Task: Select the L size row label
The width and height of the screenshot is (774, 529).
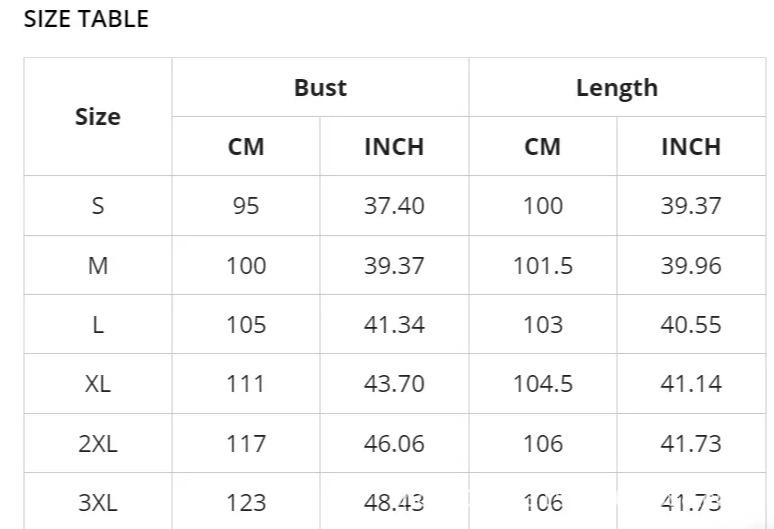Action: point(98,325)
